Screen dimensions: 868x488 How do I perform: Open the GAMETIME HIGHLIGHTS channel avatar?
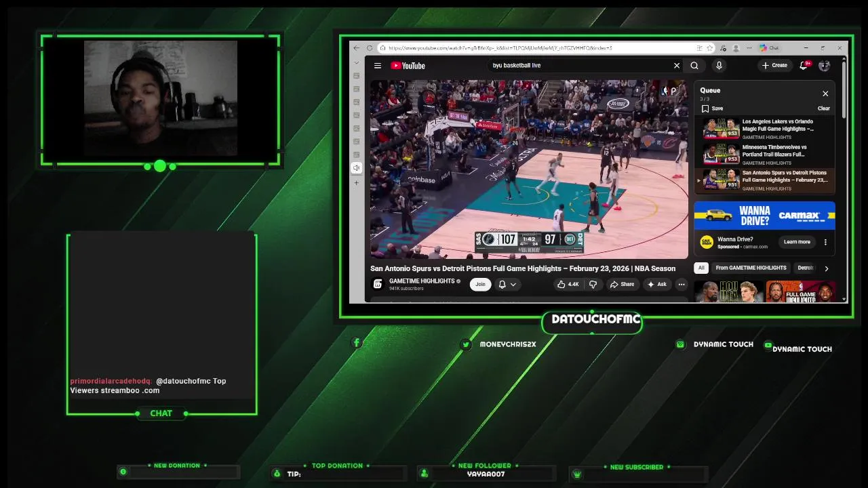coord(378,284)
